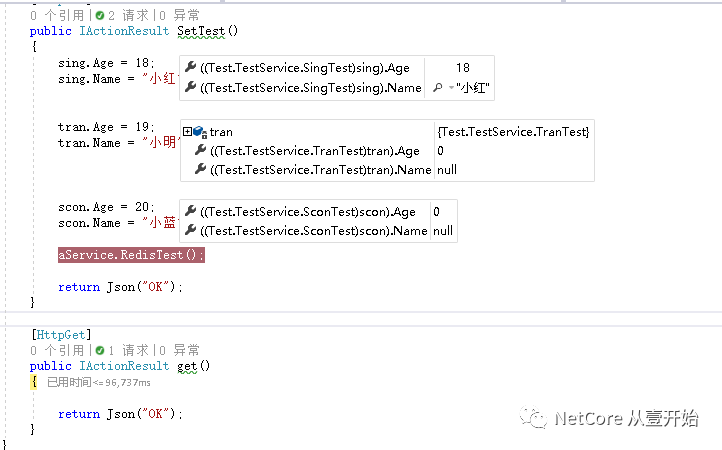Click wrench icon beside sing Name property
The width and height of the screenshot is (722, 450).
point(191,87)
